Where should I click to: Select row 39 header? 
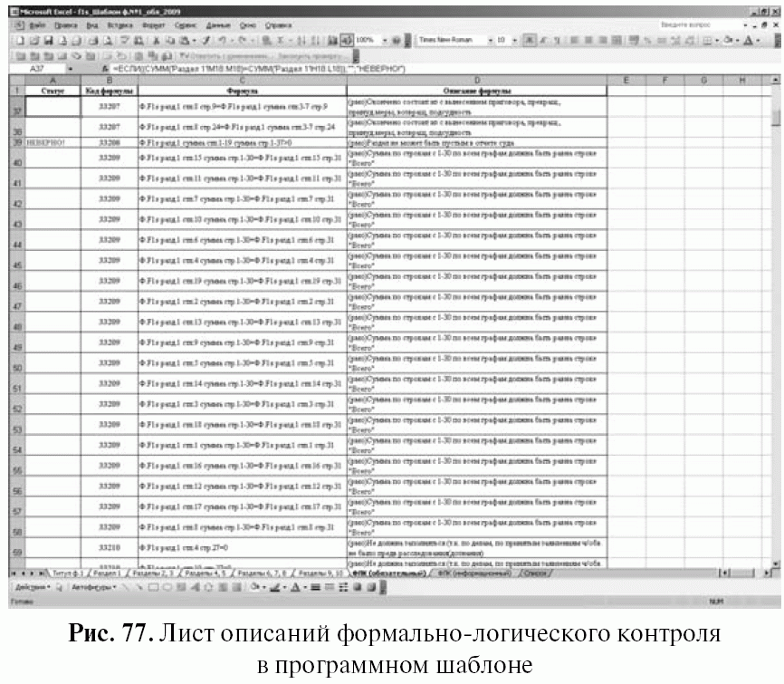[x=17, y=142]
